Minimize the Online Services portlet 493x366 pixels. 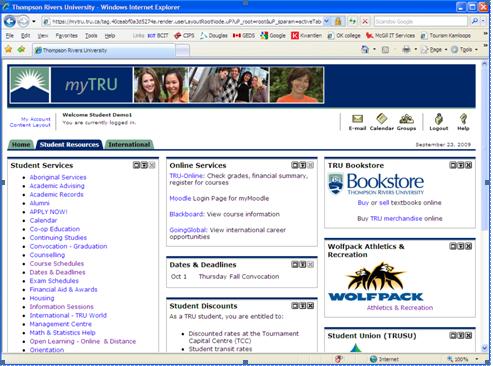(303, 165)
